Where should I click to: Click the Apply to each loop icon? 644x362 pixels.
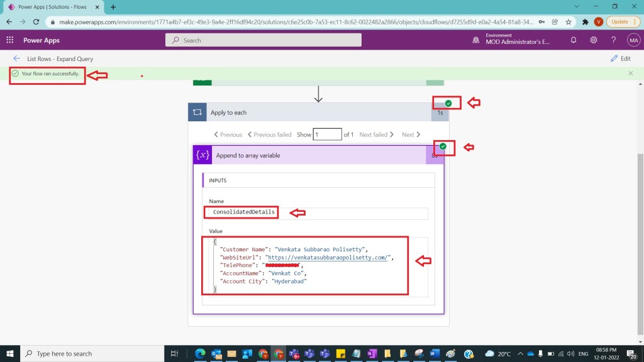tap(197, 112)
